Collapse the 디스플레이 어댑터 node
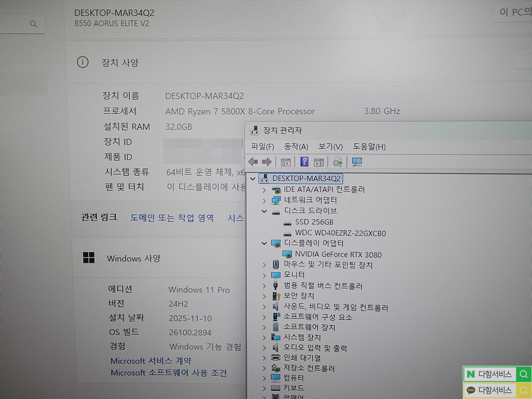The image size is (532, 399). click(x=264, y=243)
